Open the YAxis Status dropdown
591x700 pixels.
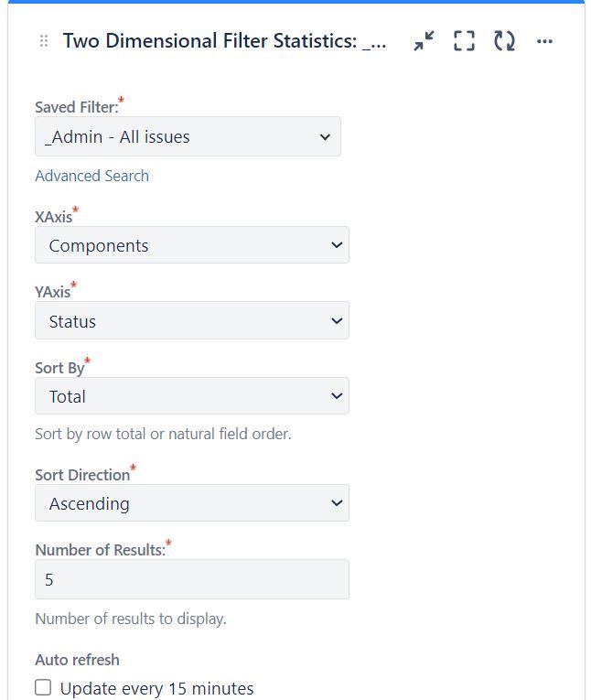[191, 321]
